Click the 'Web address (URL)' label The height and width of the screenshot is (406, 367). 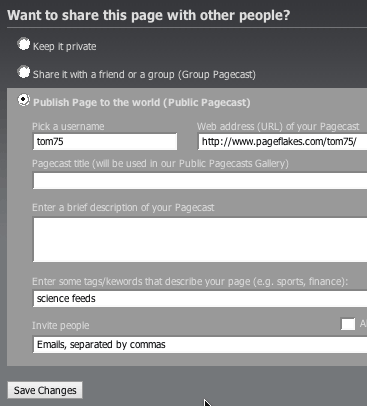tap(278, 126)
